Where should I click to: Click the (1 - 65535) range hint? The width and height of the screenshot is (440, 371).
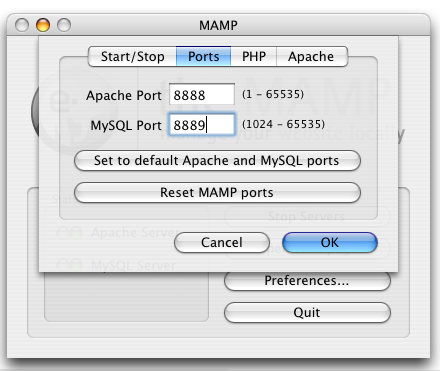click(273, 94)
